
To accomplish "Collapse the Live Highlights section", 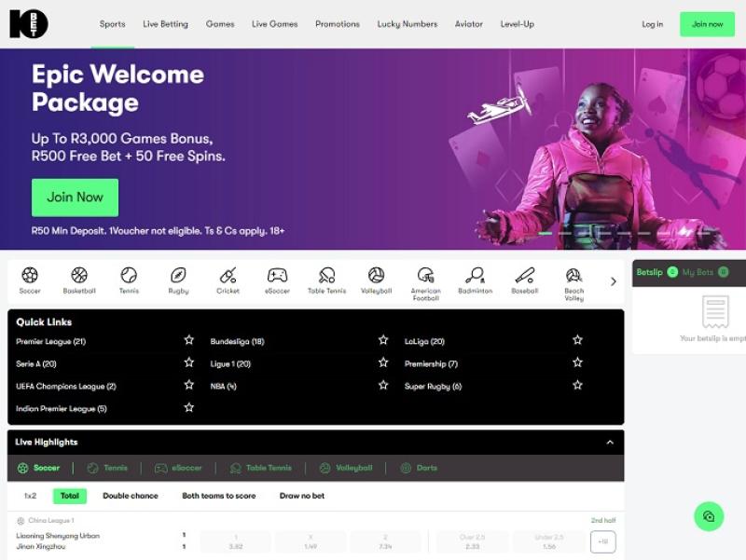I will tap(610, 443).
